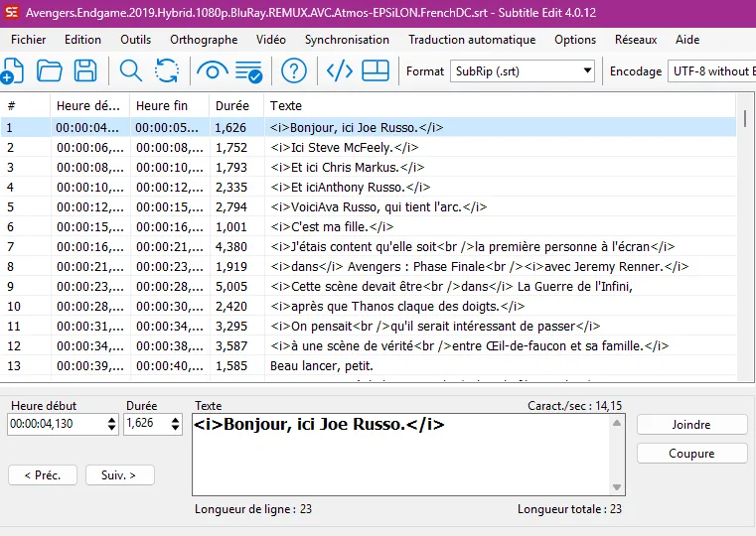The image size is (756, 536).
Task: Select row 'Ici Steve McFeely.'
Action: coord(369,147)
